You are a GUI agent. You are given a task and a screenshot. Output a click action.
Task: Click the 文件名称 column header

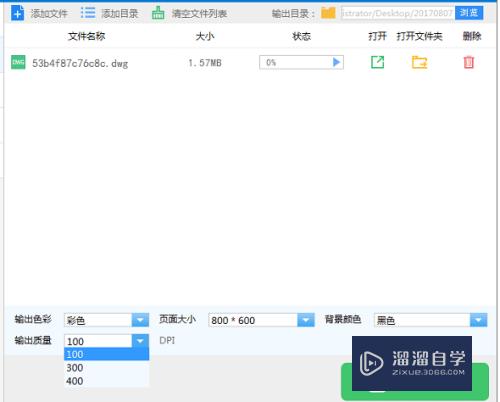coord(87,36)
